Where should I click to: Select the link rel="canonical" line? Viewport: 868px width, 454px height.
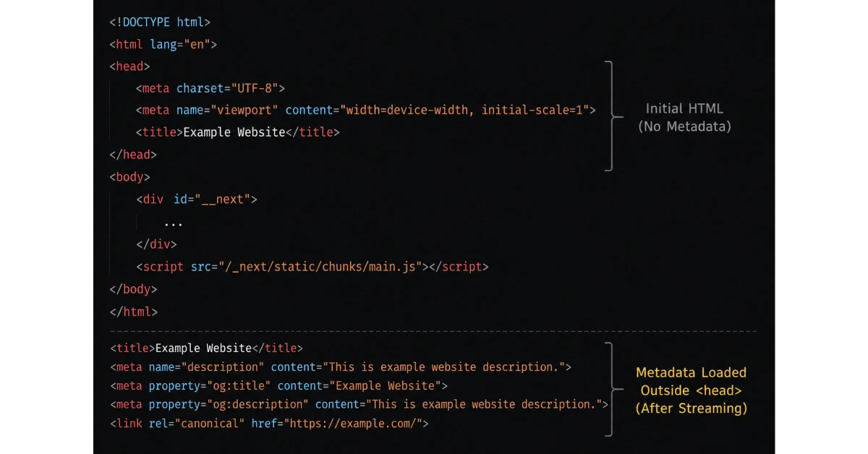[269, 423]
